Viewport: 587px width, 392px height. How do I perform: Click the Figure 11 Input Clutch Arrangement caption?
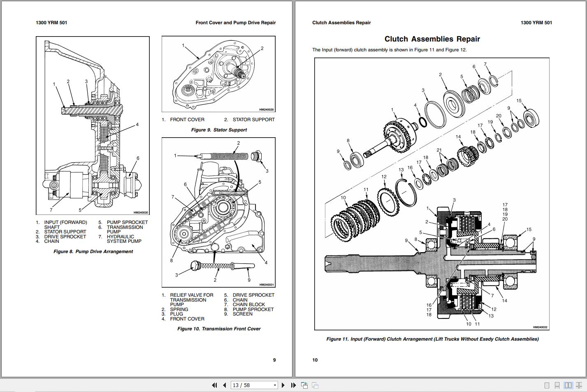(x=432, y=339)
